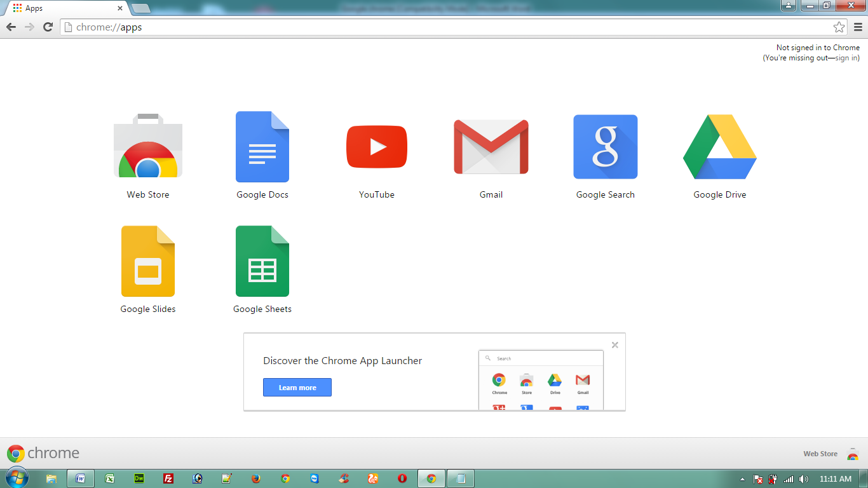Screen dimensions: 868x488
Task: Open the Web Store link in footer
Action: pos(831,454)
